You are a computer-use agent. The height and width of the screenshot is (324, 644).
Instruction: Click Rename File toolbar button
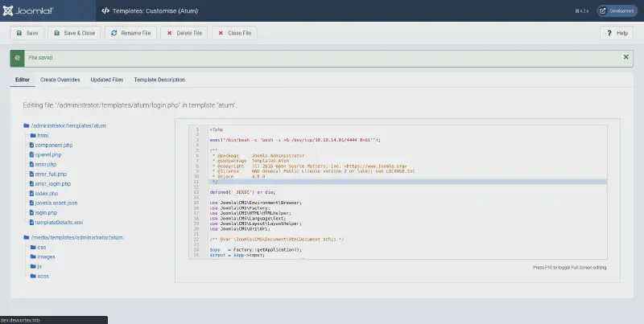click(130, 33)
